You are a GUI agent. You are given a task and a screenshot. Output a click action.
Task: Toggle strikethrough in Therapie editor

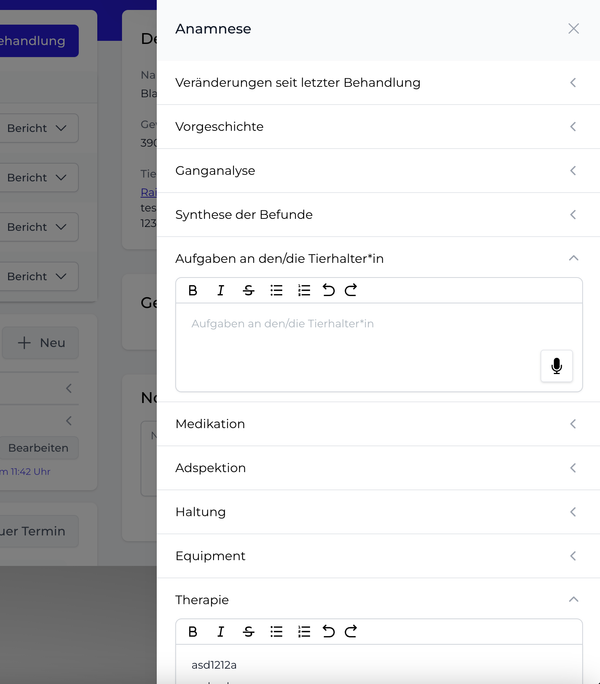tap(248, 631)
